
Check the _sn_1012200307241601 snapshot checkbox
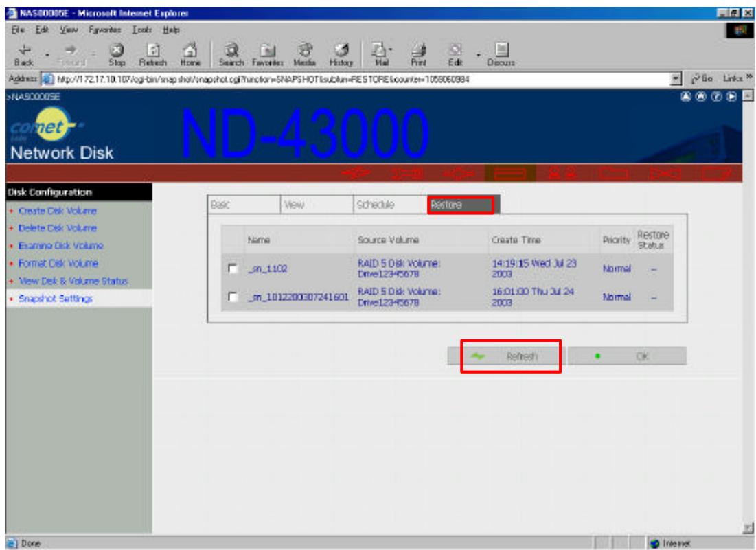232,297
